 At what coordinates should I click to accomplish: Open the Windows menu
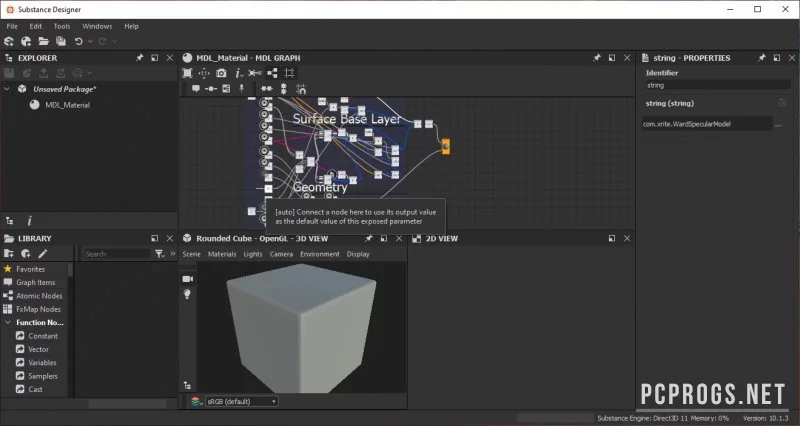97,26
